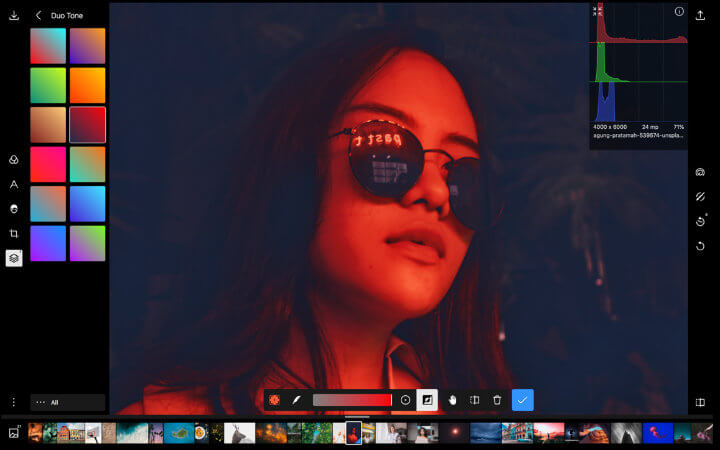
Task: Open the three-dot more menu at bottom-left
Action: point(14,402)
